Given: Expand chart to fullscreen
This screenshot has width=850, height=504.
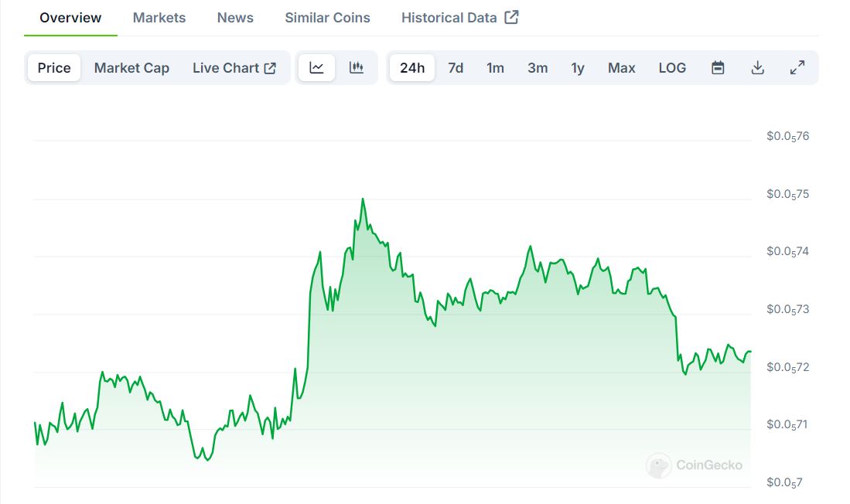Looking at the screenshot, I should tap(797, 68).
